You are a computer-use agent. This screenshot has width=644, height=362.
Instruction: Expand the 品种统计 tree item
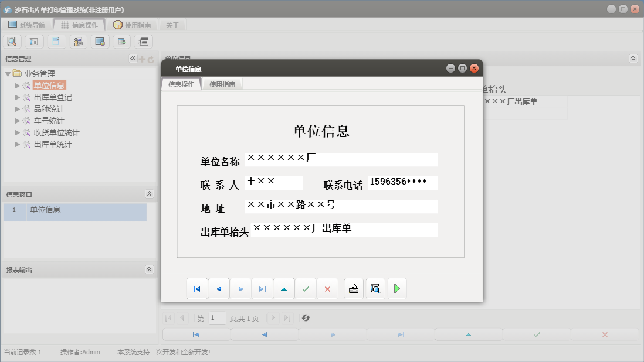[x=18, y=108]
